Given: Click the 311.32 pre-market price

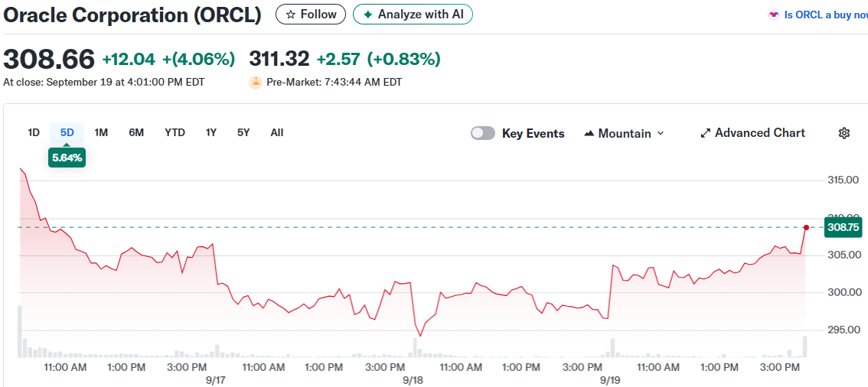Looking at the screenshot, I should (x=279, y=59).
